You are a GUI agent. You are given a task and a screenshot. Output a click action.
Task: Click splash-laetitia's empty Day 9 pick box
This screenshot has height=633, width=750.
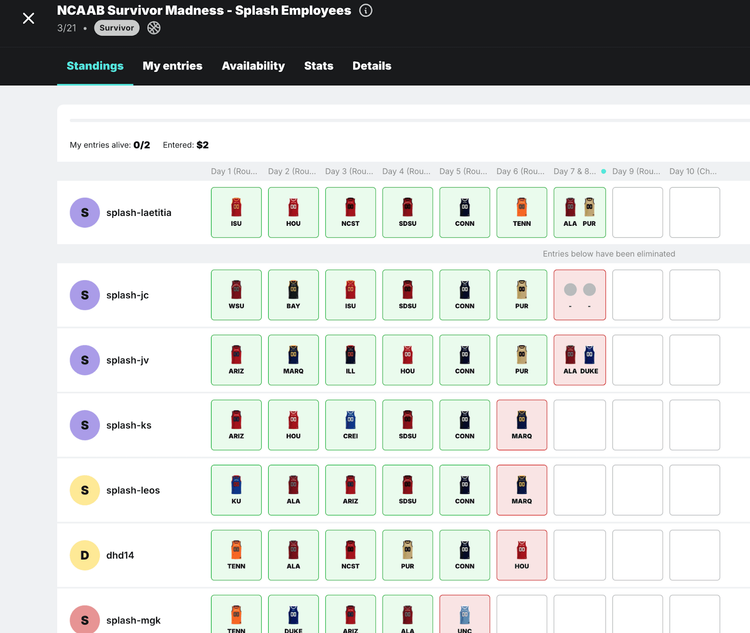pos(637,213)
